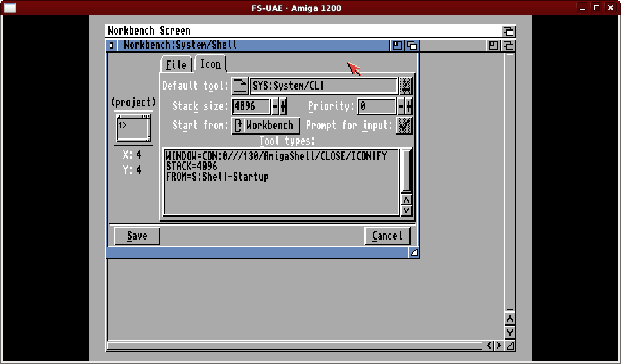Click the button right of Default tool field
This screenshot has width=621, height=364.
[x=405, y=86]
